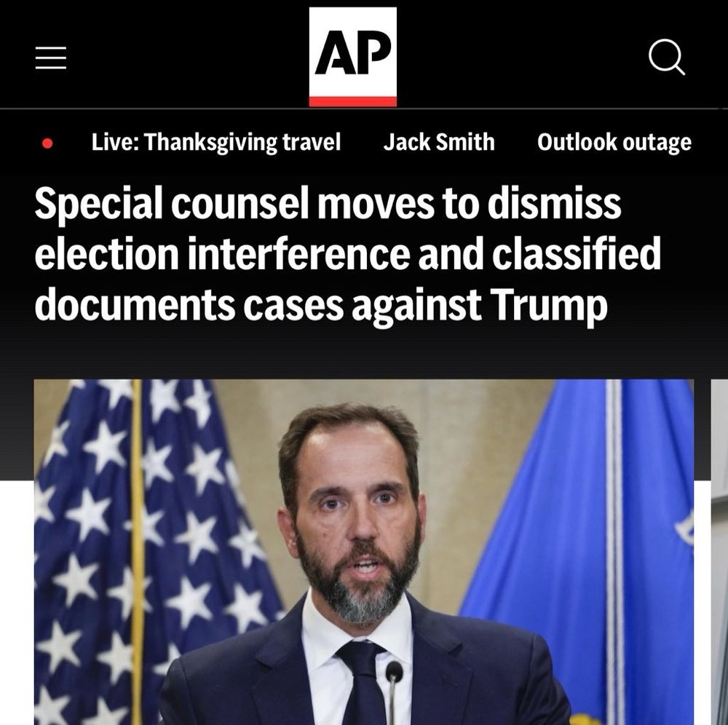
Task: Open search with the magnifying glass icon
Action: tap(667, 57)
